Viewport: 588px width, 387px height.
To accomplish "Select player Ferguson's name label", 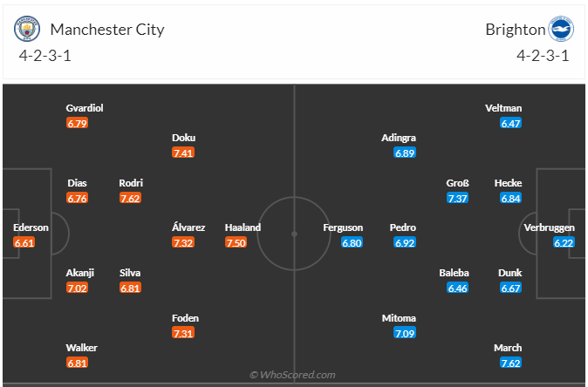I will click(343, 227).
